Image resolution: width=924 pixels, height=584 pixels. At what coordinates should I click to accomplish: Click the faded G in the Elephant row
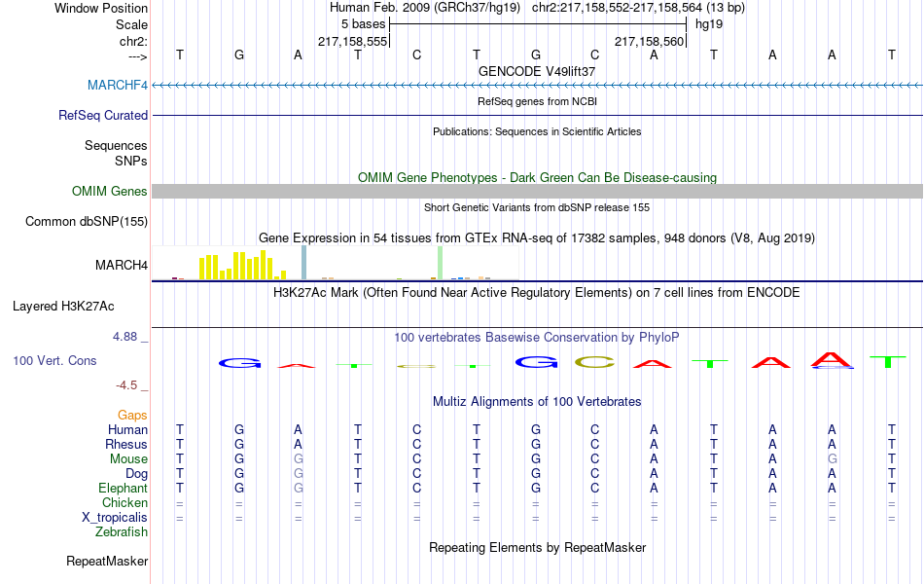[x=299, y=488]
